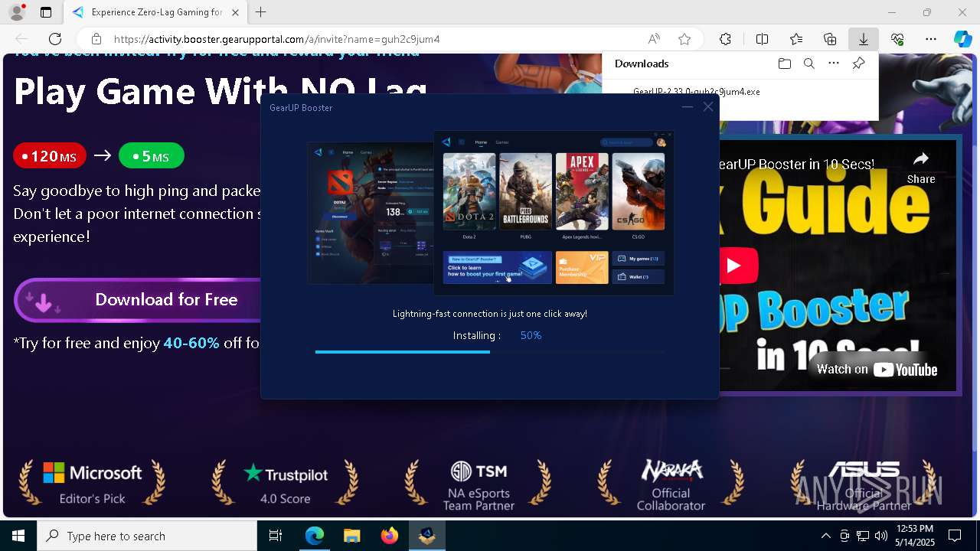
Task: Click Naraka Official Collaborator badge
Action: point(671,484)
